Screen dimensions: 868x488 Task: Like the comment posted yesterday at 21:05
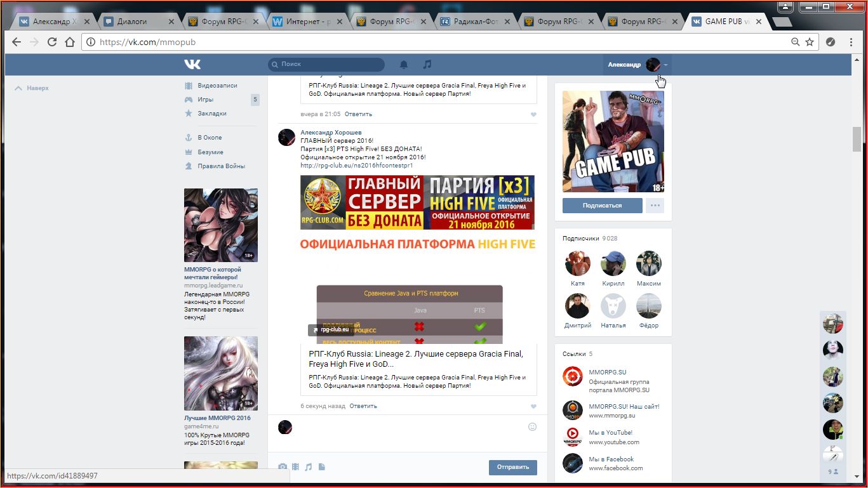coord(533,114)
